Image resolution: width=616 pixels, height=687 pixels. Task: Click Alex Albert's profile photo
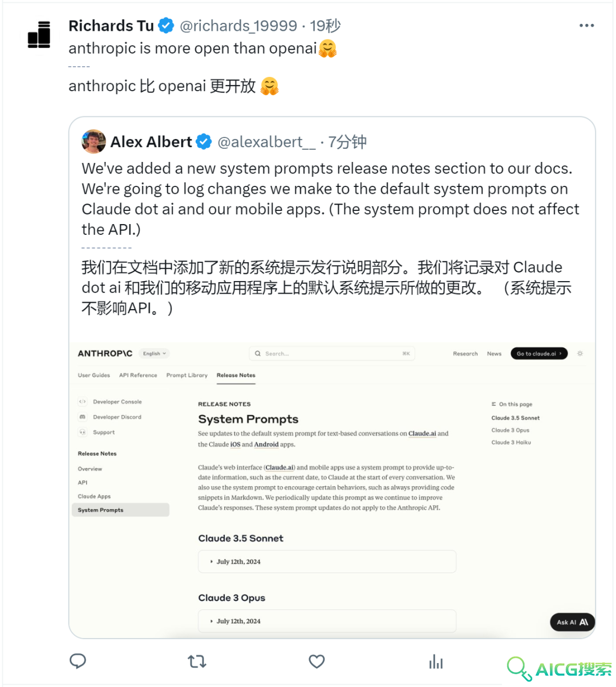[94, 142]
